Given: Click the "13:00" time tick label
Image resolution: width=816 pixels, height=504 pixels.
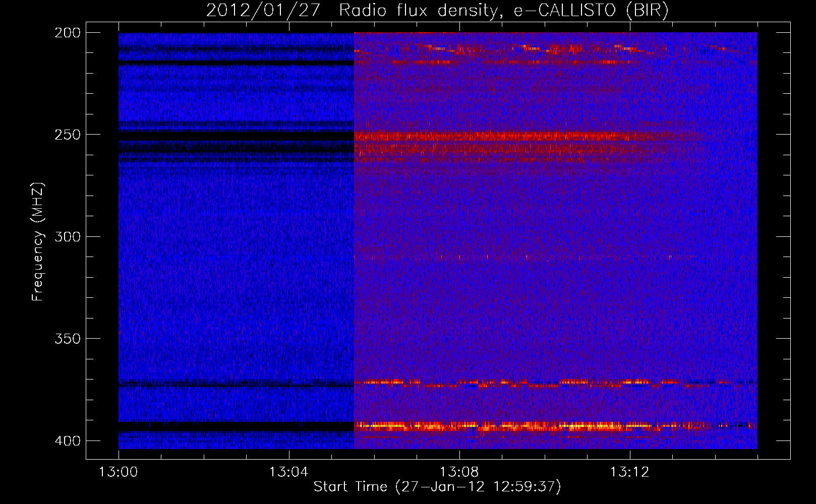Looking at the screenshot, I should point(119,472).
